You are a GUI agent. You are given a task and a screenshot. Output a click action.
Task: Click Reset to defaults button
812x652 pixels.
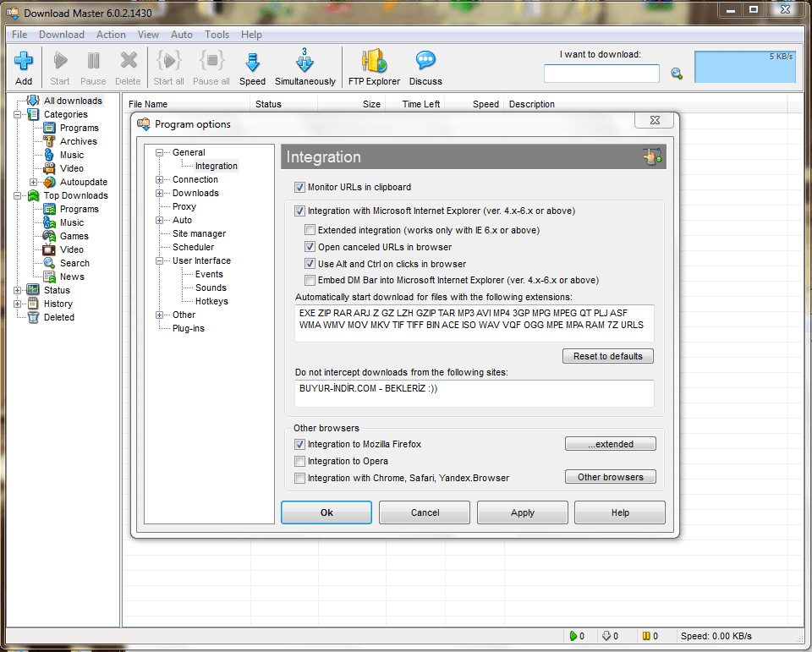[608, 356]
